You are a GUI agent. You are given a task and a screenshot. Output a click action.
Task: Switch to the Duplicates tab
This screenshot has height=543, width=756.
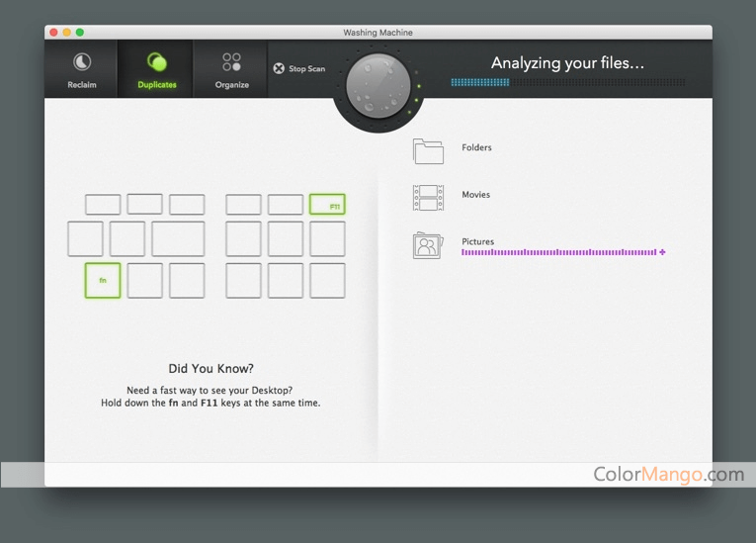pos(156,69)
